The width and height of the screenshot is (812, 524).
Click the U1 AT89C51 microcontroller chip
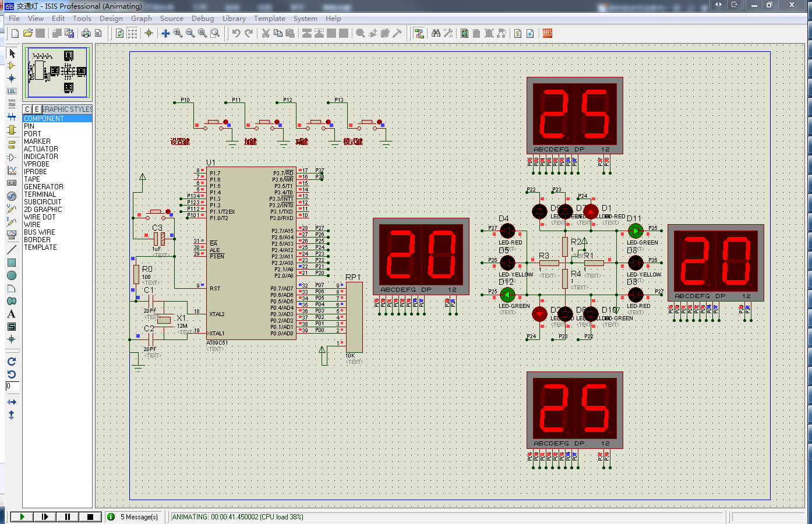tap(252, 253)
